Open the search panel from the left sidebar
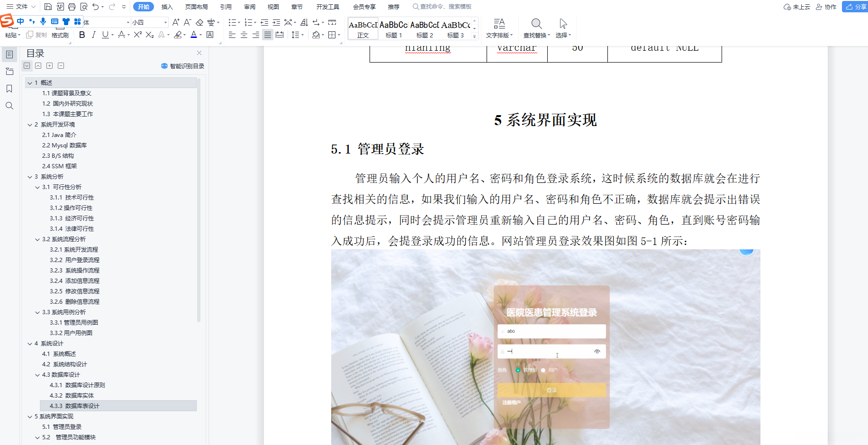Screen dimensions: 868x445 9,106
